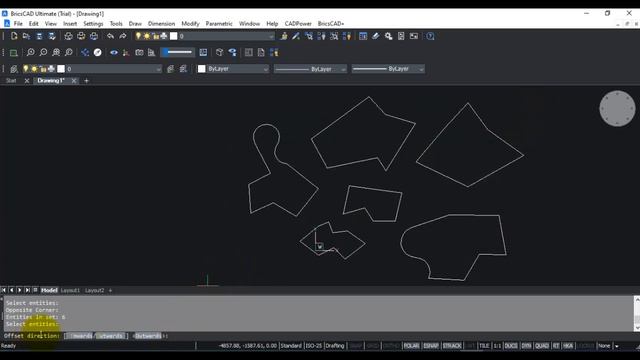Click the Match Properties brush icon
This screenshot has height=360, width=640.
click(x=296, y=36)
